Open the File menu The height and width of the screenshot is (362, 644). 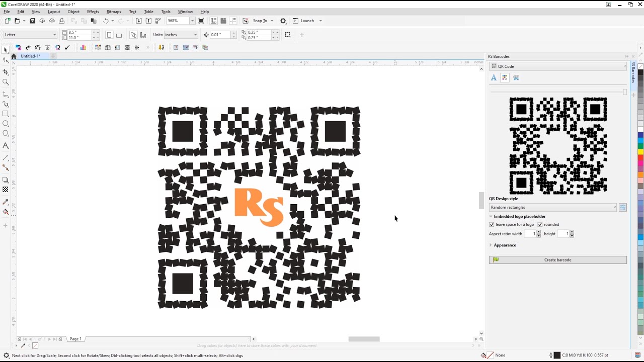(x=7, y=12)
